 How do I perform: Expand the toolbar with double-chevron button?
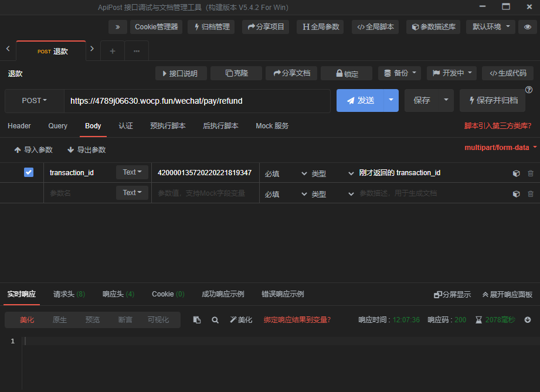[117, 27]
